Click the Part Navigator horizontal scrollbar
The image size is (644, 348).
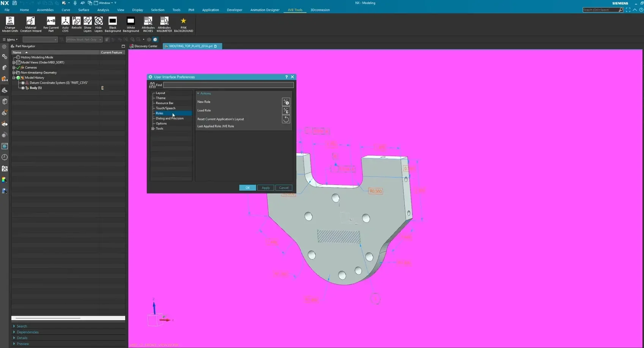pyautogui.click(x=68, y=318)
